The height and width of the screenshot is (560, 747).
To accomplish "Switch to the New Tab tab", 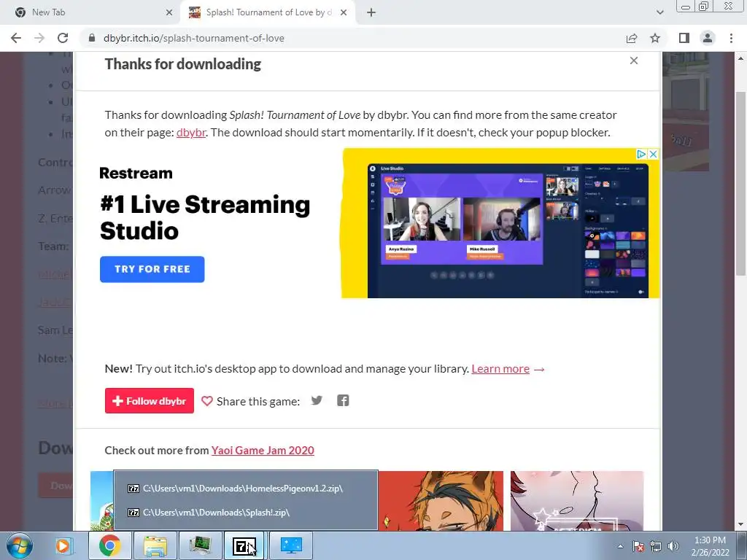I will 90,12.
